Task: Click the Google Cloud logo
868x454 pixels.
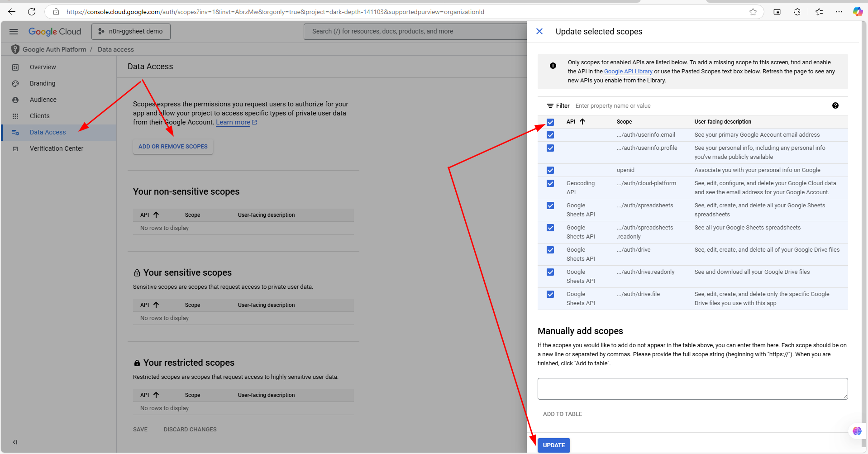Action: (55, 31)
